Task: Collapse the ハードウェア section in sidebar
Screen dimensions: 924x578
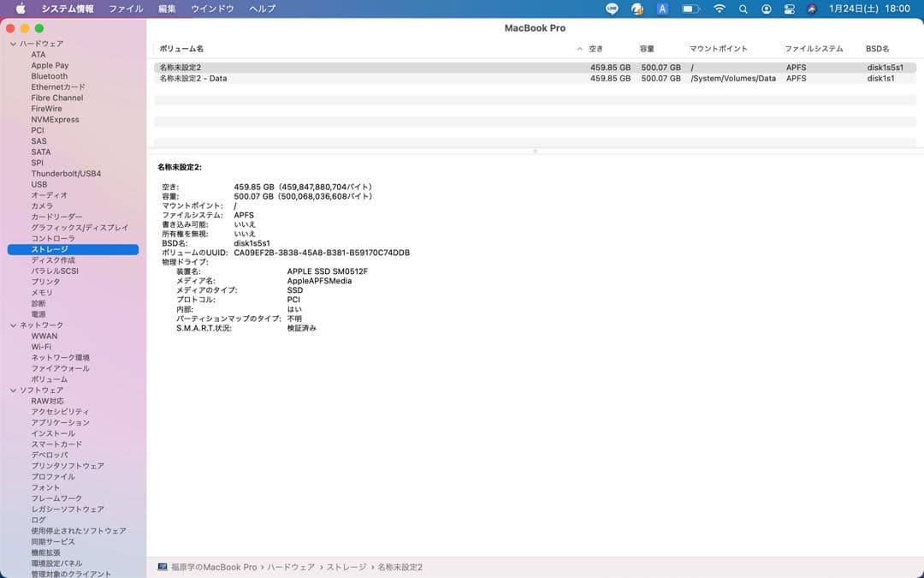Action: [14, 43]
